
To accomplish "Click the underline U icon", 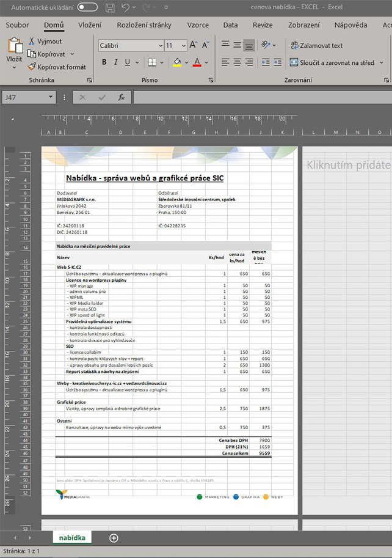I will pyautogui.click(x=128, y=62).
